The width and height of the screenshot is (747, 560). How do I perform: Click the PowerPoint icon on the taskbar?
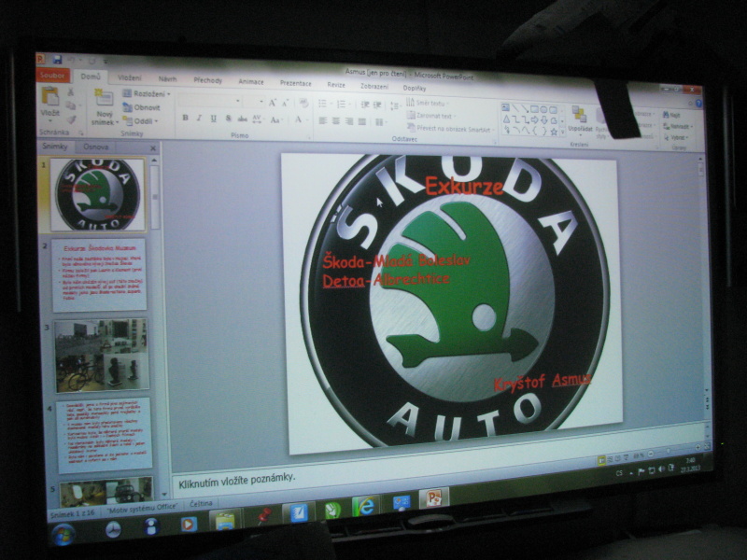434,498
